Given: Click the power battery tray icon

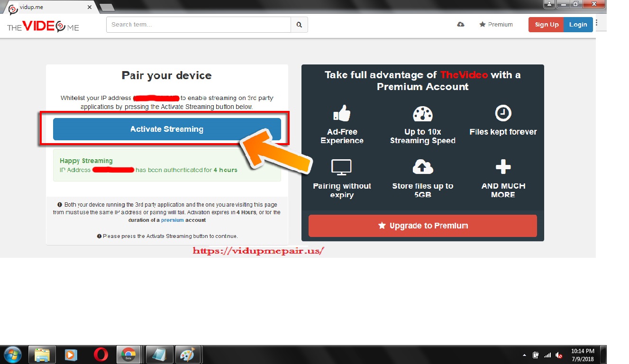Looking at the screenshot, I should pyautogui.click(x=536, y=355).
